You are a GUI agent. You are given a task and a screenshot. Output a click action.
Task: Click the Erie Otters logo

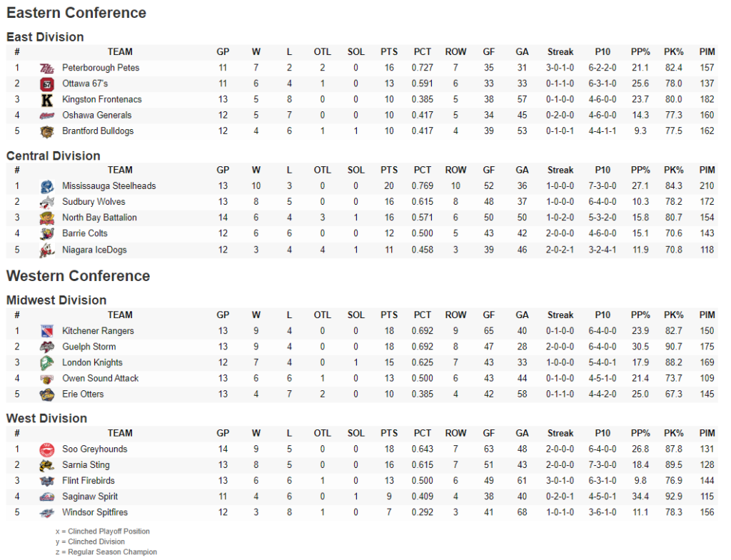46,394
